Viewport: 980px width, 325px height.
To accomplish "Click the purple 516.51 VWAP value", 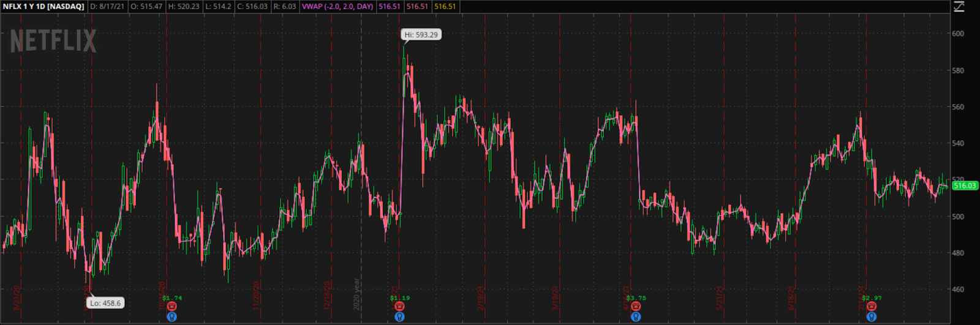I will coord(390,7).
